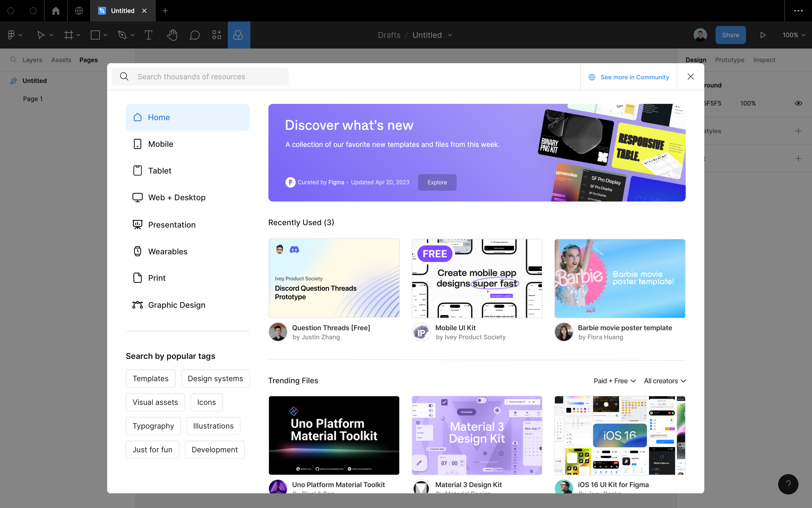This screenshot has width=812, height=508.
Task: Open the Paid + Free filter dropdown
Action: [615, 381]
